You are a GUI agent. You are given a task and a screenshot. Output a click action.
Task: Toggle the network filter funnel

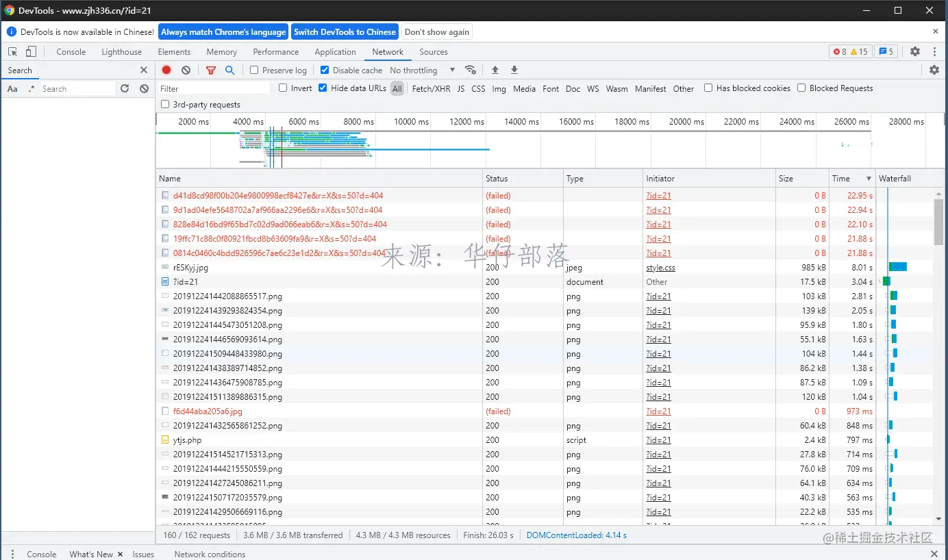(x=211, y=70)
